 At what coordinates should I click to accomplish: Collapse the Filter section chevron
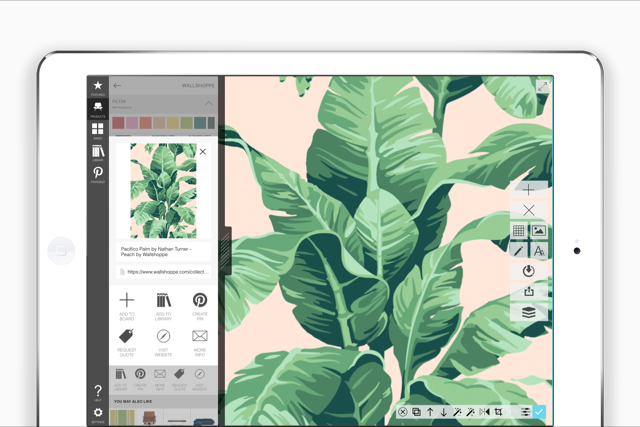coord(208,103)
